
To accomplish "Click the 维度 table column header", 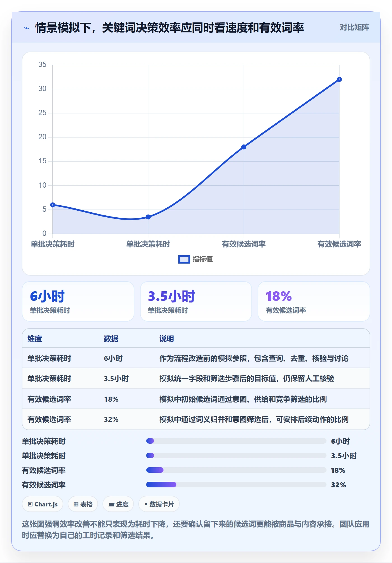I will [x=35, y=339].
